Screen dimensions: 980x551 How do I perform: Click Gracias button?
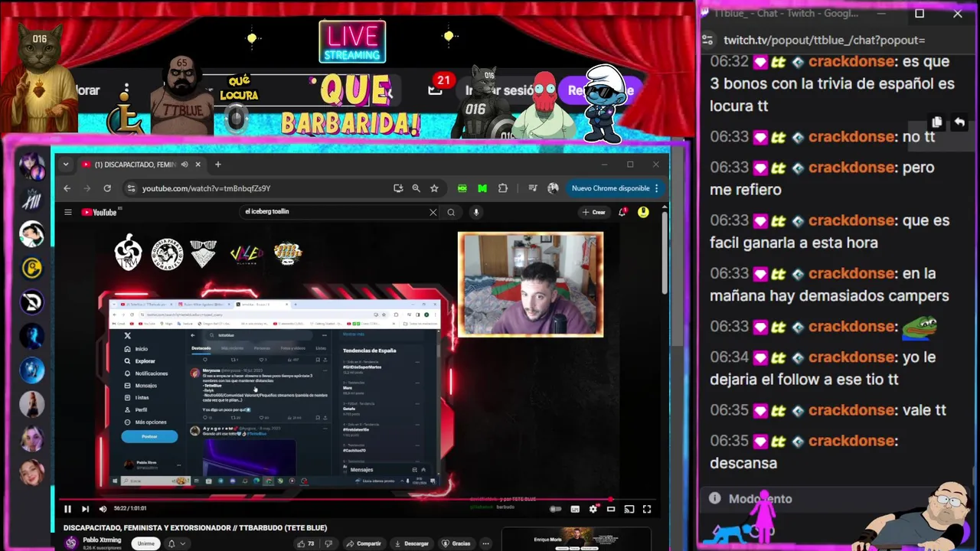click(456, 543)
